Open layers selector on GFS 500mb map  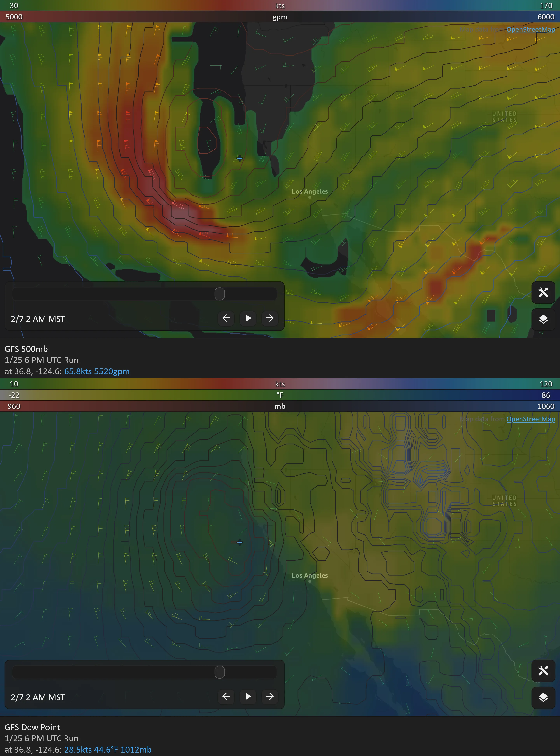[543, 319]
